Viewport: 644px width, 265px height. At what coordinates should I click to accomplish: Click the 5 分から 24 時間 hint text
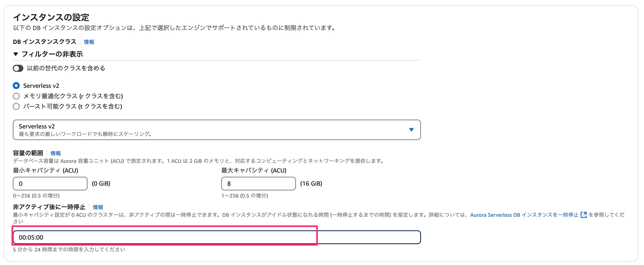click(69, 250)
